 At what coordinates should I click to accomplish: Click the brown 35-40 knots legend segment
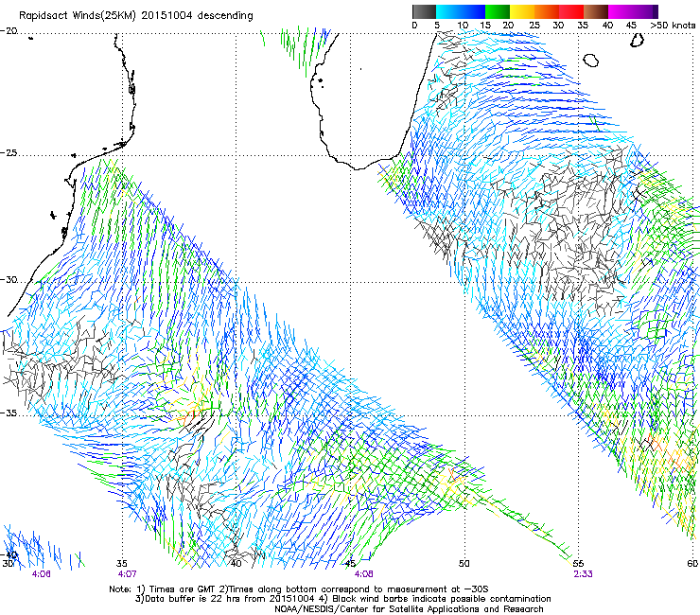[x=596, y=11]
